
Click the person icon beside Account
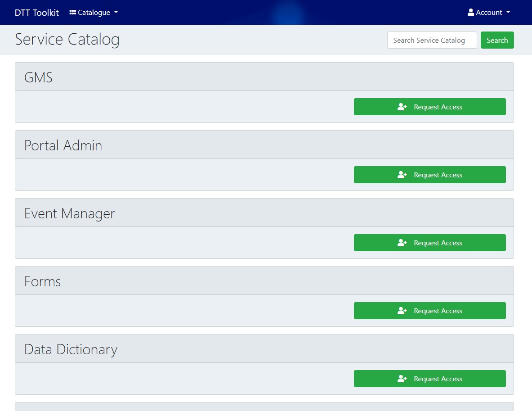[471, 13]
